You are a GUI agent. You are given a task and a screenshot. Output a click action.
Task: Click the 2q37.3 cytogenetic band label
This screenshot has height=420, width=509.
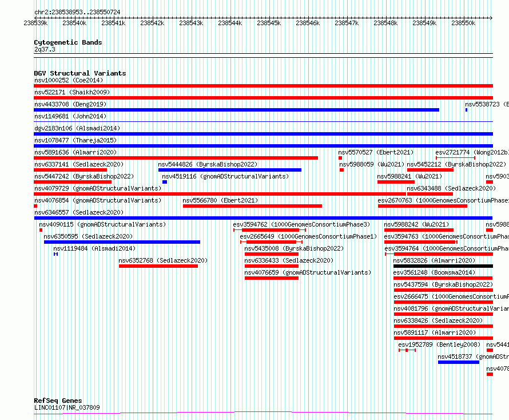[x=45, y=50]
